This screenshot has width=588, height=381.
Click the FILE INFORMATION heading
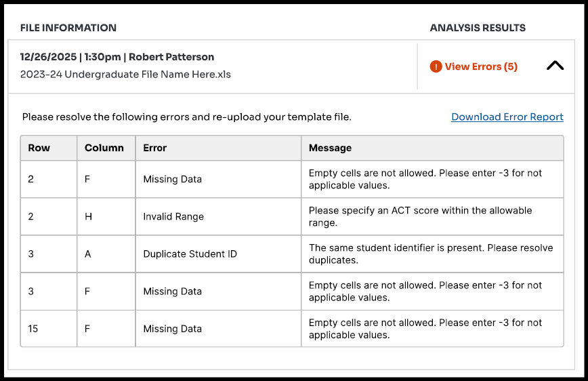click(68, 28)
